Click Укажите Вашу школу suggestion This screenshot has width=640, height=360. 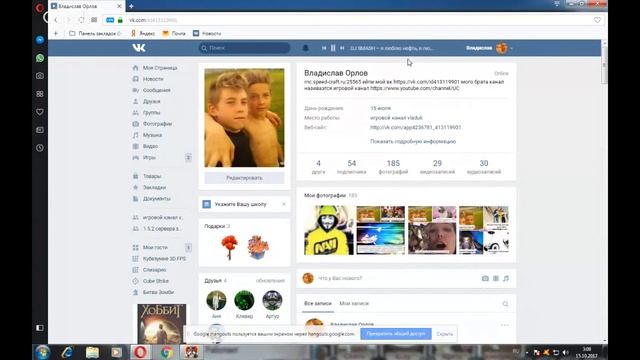[240, 204]
